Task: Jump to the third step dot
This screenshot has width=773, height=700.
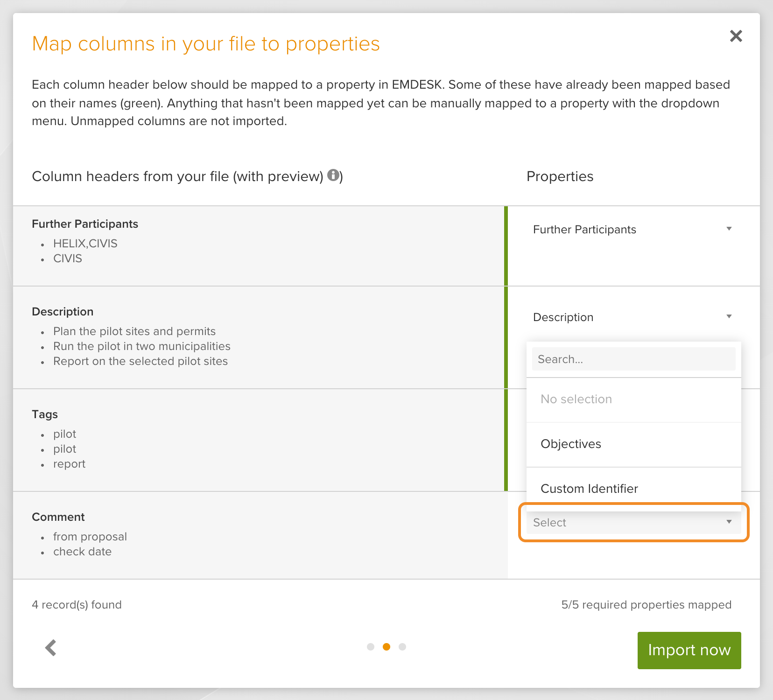Action: (x=402, y=647)
